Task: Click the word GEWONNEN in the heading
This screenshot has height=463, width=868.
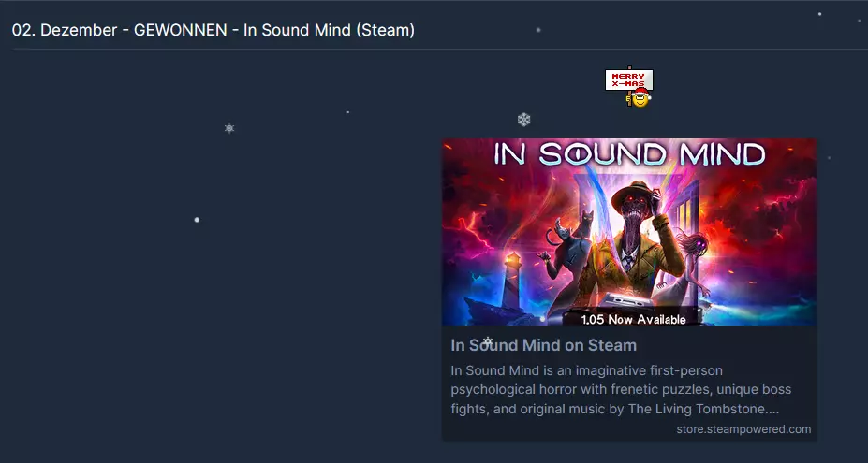Action: pyautogui.click(x=181, y=30)
